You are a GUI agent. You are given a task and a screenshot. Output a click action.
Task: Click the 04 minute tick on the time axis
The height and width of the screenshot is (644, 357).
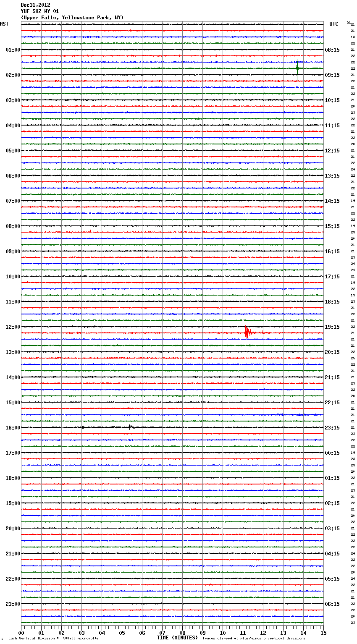coord(102,633)
